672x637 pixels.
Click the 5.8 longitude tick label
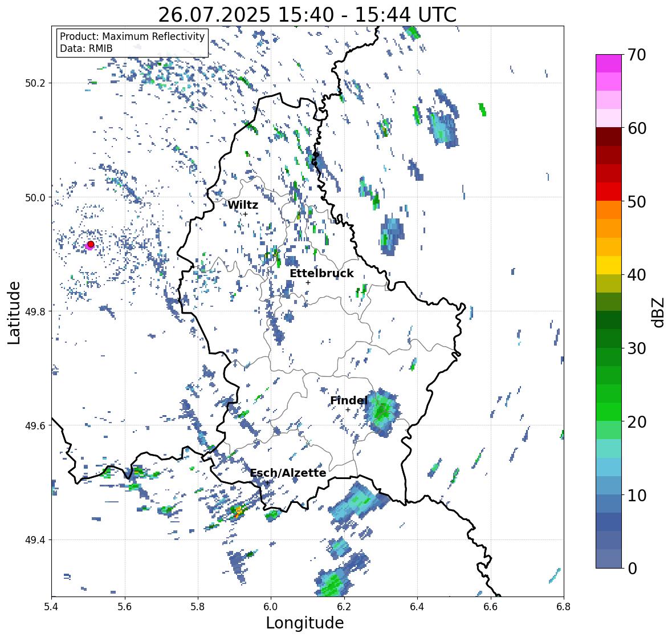(x=198, y=607)
